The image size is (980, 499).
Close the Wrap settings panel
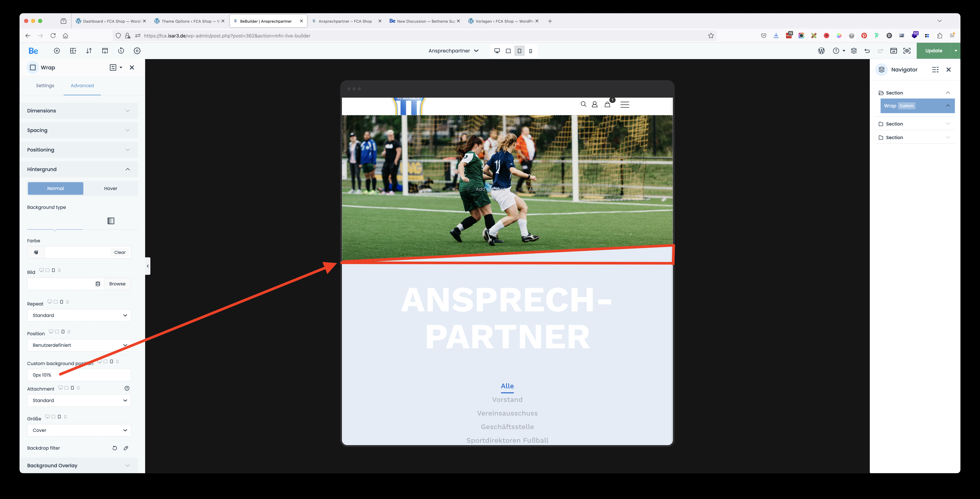(x=132, y=68)
